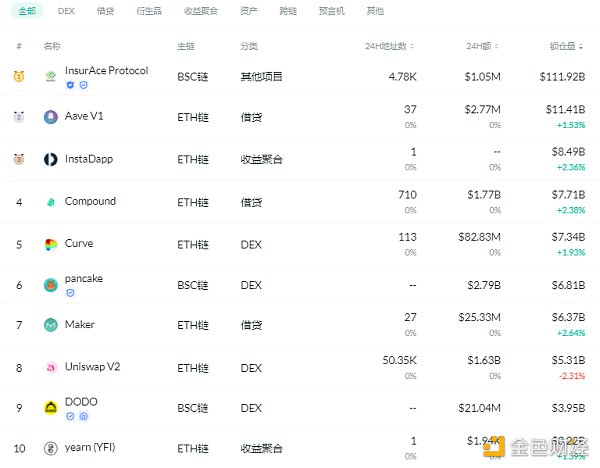This screenshot has height=468, width=600.
Task: Click the yearn (YFI) logo icon
Action: pyautogui.click(x=51, y=449)
